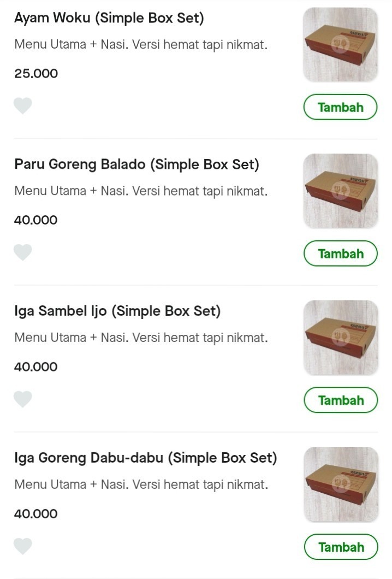Click the 25.000 price of Ayam Woku
Viewport: 392px width, 579px height.
[x=35, y=73]
